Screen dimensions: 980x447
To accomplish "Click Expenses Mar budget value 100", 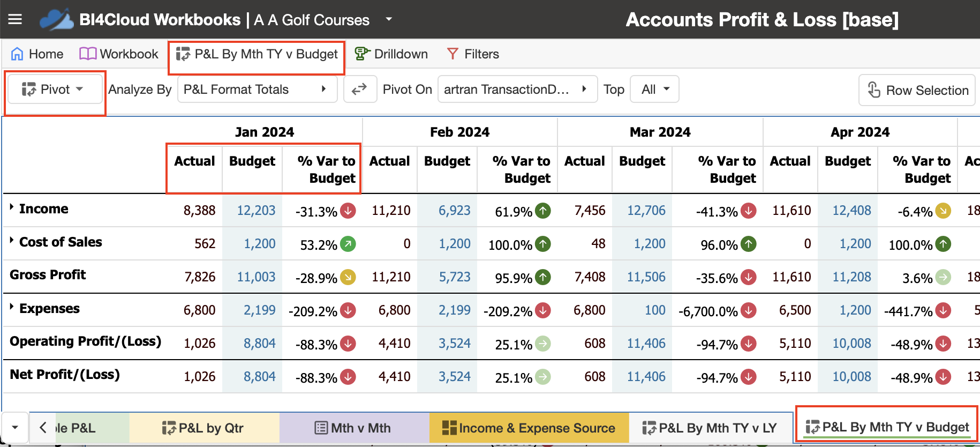I will tap(655, 310).
